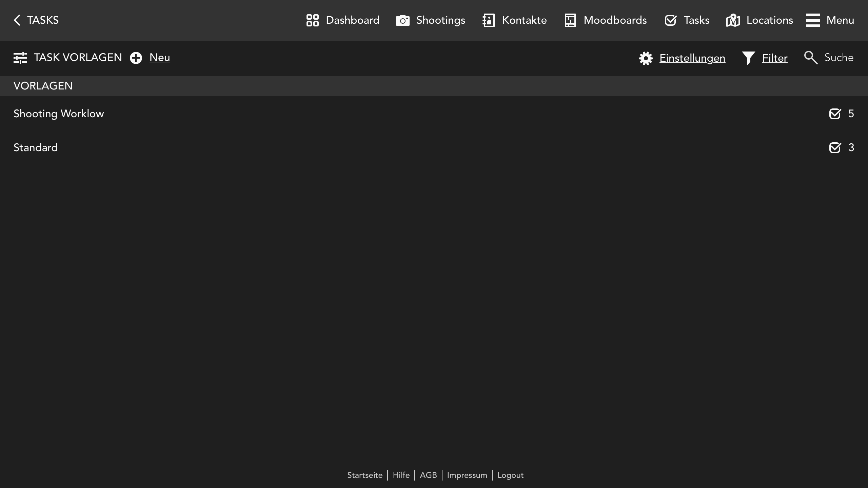
Task: Click the plus icon beside Neu
Action: (x=136, y=58)
